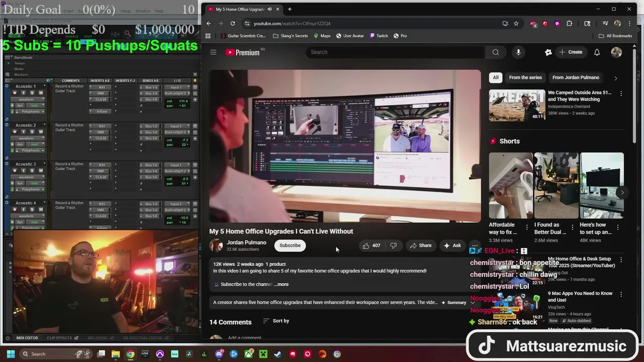The height and width of the screenshot is (362, 644).
Task: Select the All filter chip
Action: (496, 77)
